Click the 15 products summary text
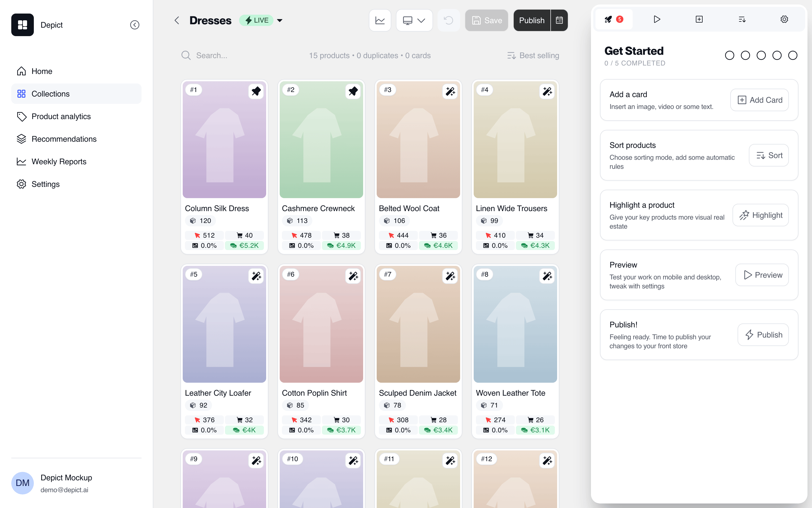 coord(329,55)
